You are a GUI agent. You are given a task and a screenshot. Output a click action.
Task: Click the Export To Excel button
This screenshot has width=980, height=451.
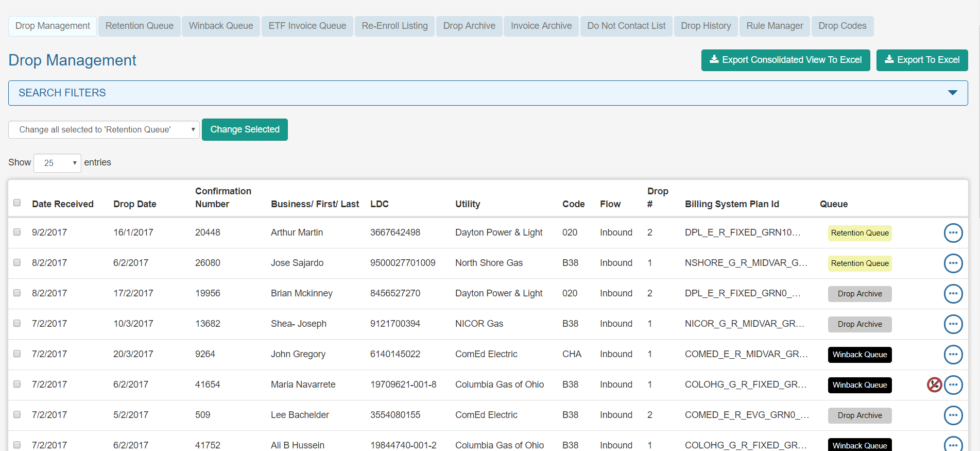[922, 60]
